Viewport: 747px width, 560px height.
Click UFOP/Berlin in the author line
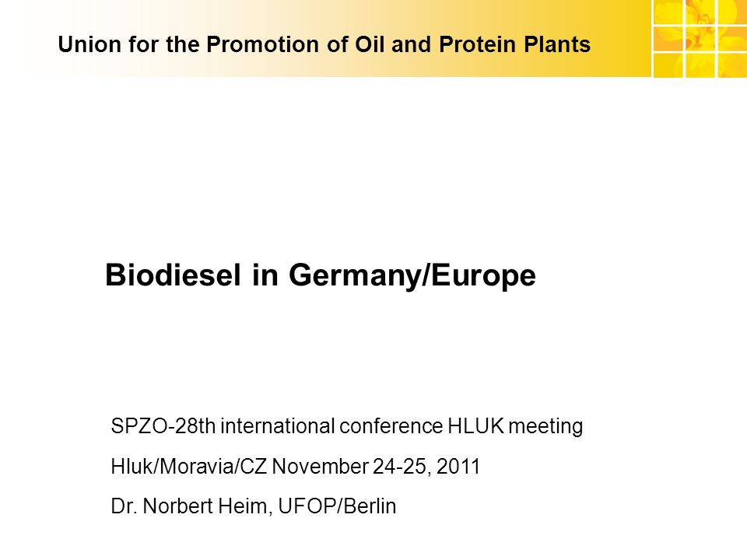(x=337, y=506)
